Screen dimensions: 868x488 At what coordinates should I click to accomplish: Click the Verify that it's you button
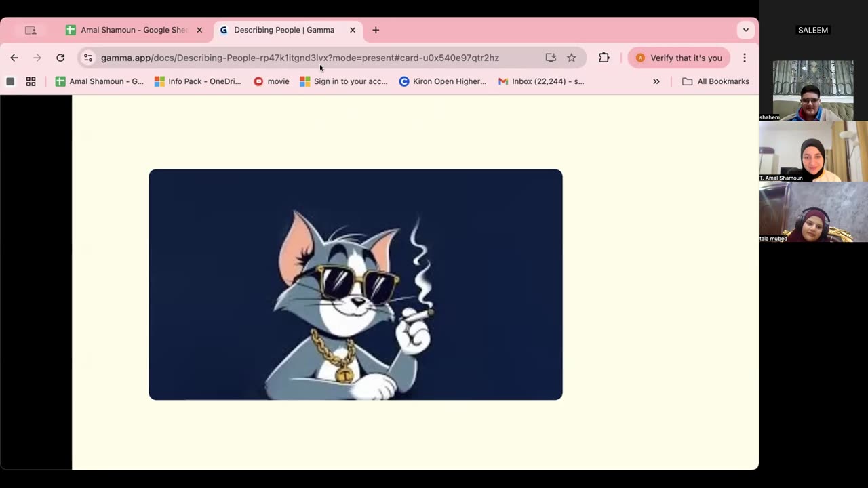679,58
